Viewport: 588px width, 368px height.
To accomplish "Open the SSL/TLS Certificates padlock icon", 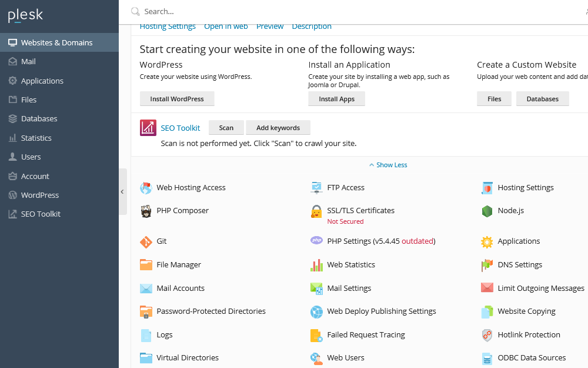I will tap(316, 211).
